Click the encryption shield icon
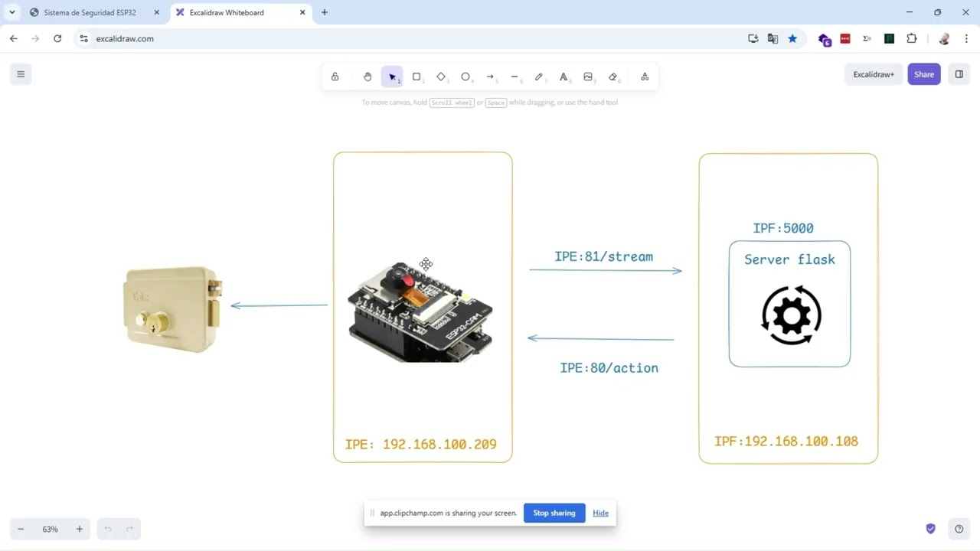Viewport: 980px width, 551px height. coord(931,529)
